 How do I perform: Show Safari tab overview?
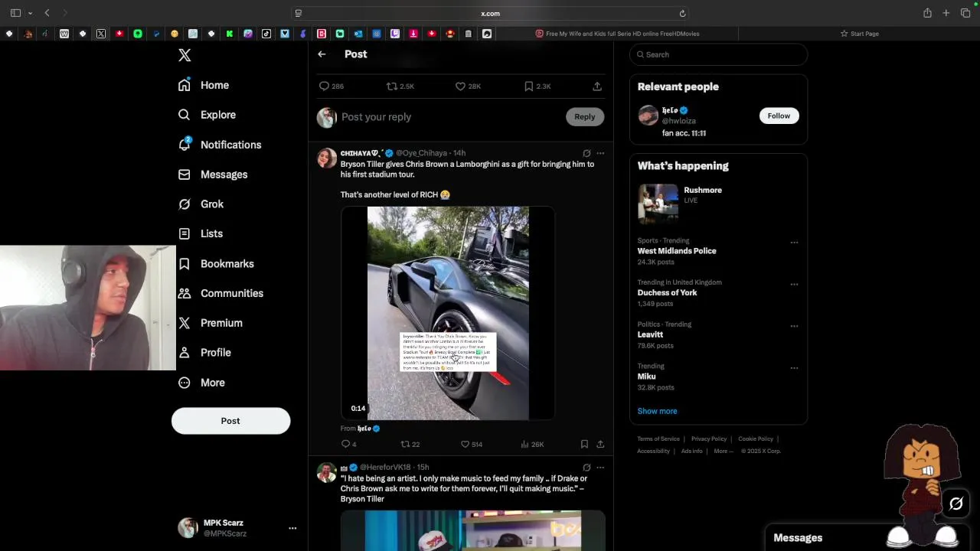pyautogui.click(x=965, y=13)
